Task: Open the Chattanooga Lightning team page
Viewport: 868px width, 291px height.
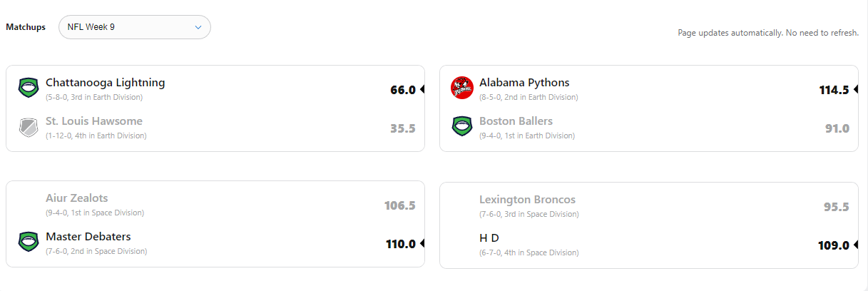Action: point(105,83)
